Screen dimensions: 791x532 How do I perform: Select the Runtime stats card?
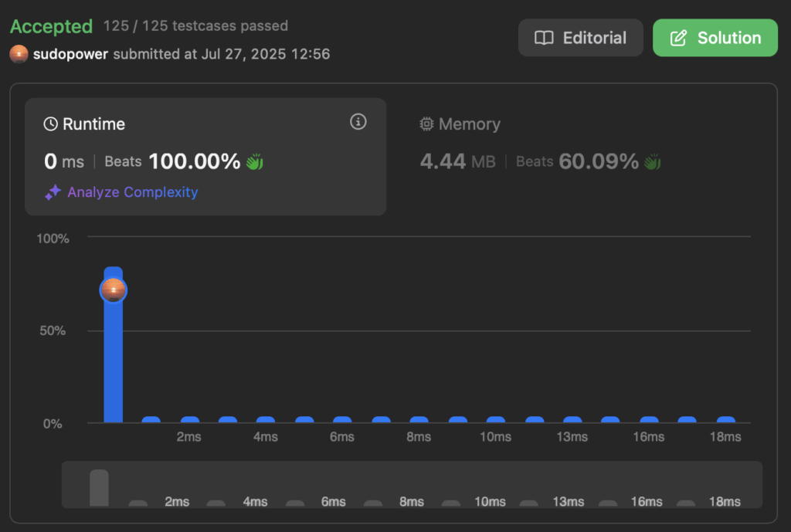(x=205, y=157)
